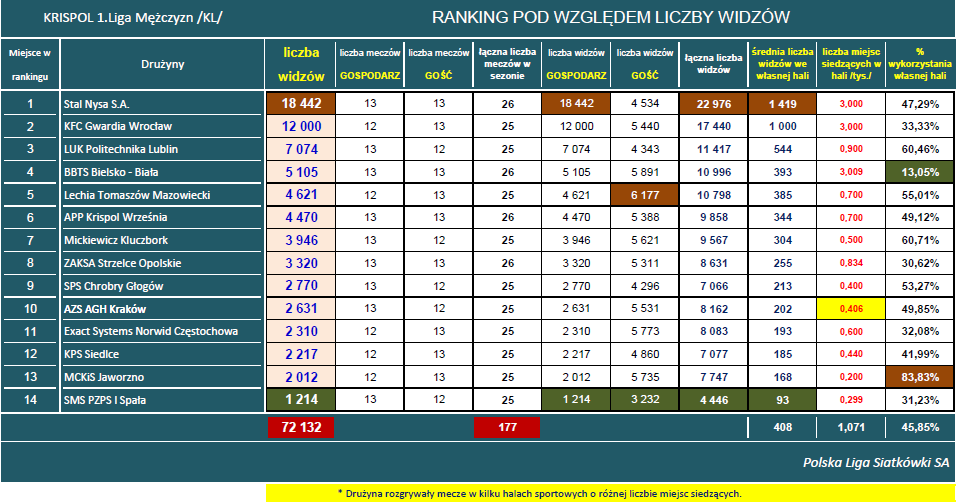Select the 17 440 combined attendance value
Screen dimensions: 956x502
tap(714, 126)
